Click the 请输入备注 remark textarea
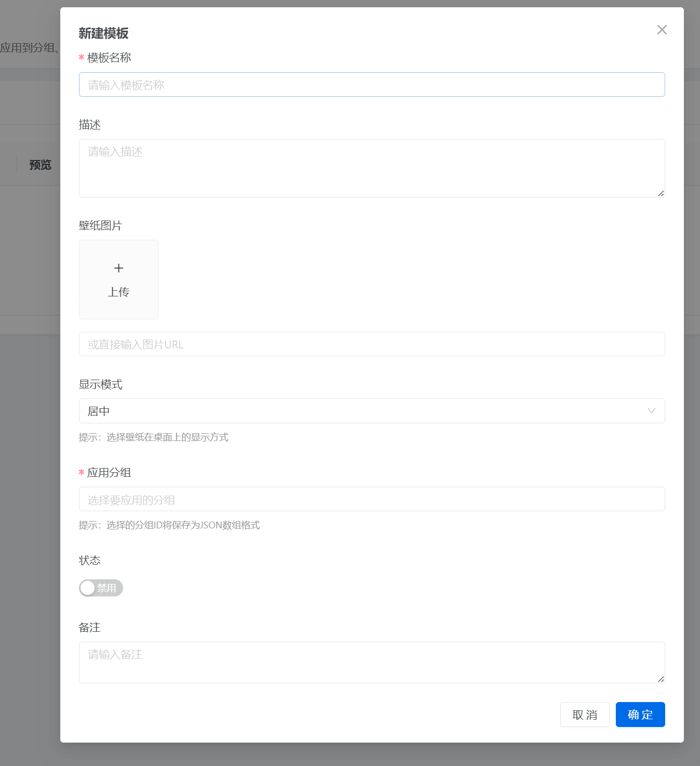The image size is (700, 766). tap(372, 663)
